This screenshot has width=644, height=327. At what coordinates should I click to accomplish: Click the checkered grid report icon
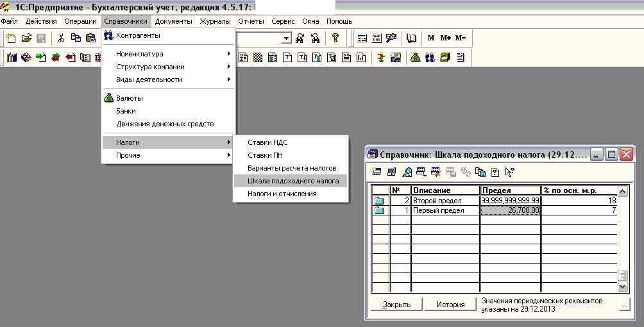click(x=257, y=58)
